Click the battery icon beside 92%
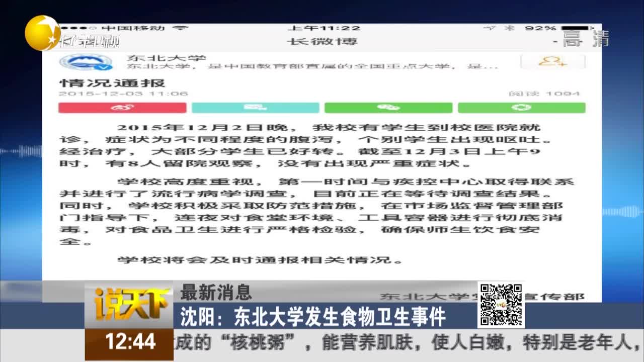Image resolution: width=644 pixels, height=362 pixels. click(573, 28)
